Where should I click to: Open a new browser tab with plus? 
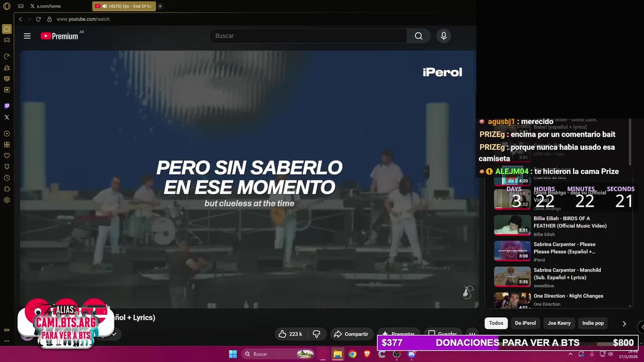pos(160,6)
